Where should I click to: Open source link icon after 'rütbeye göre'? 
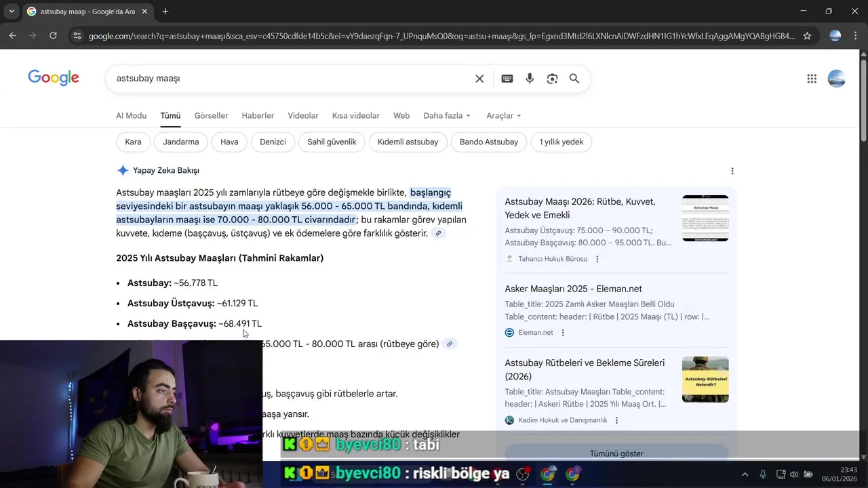450,344
